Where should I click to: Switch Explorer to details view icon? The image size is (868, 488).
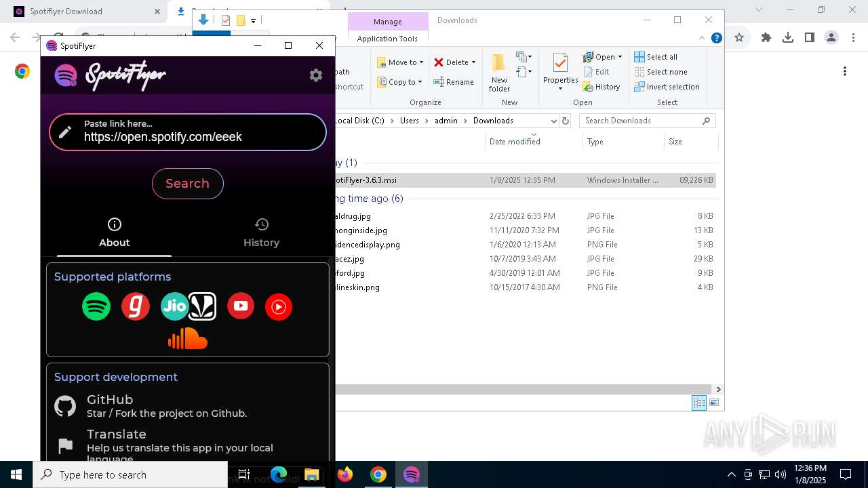coord(699,403)
